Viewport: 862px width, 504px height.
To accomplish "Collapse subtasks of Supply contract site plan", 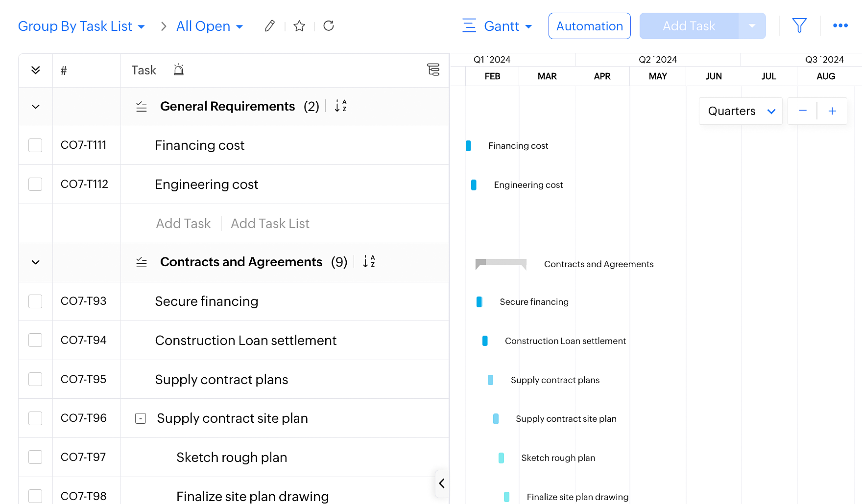I will (141, 418).
